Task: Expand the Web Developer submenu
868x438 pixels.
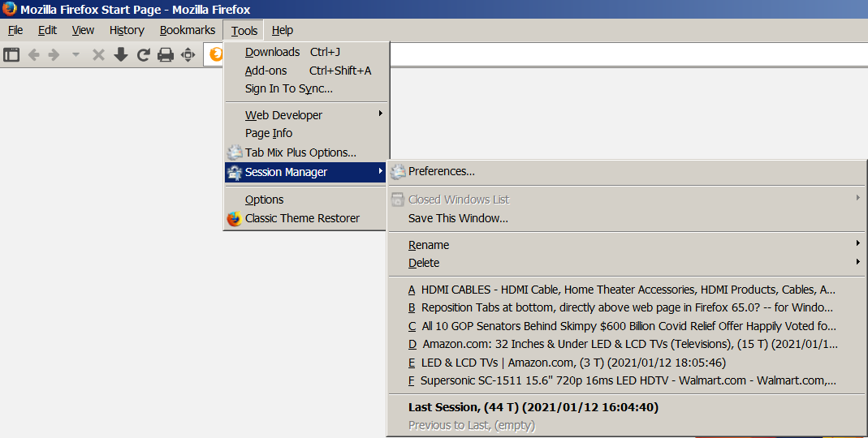Action: click(306, 115)
